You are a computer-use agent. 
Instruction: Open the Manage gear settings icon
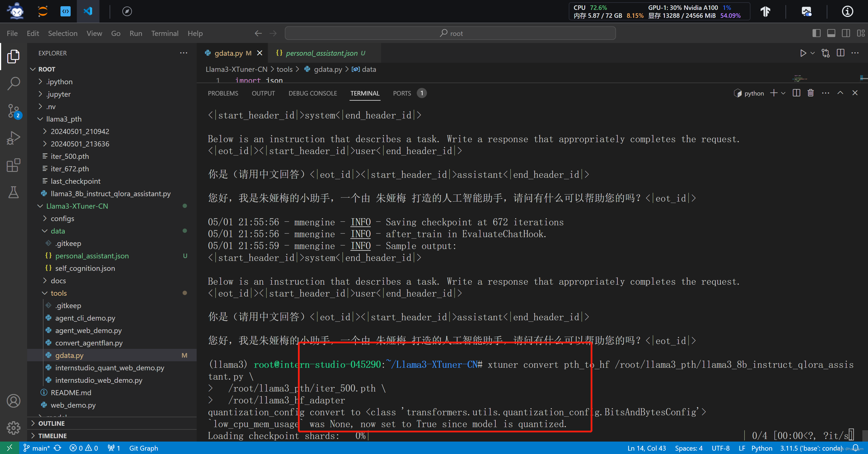pos(14,428)
